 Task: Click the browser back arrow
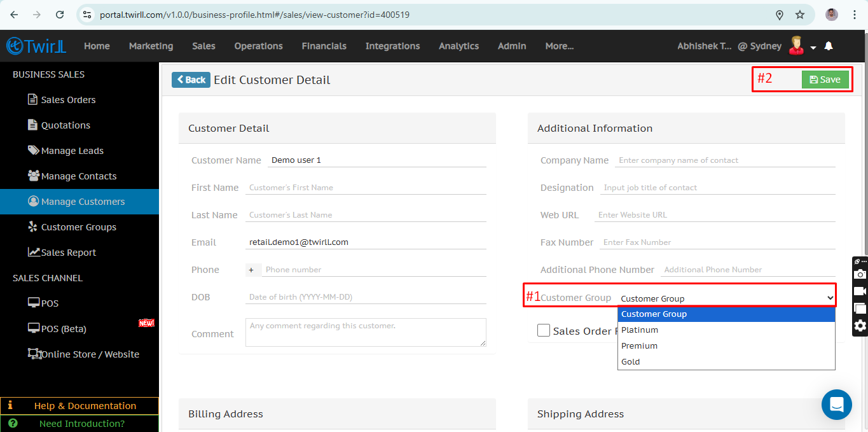(14, 15)
